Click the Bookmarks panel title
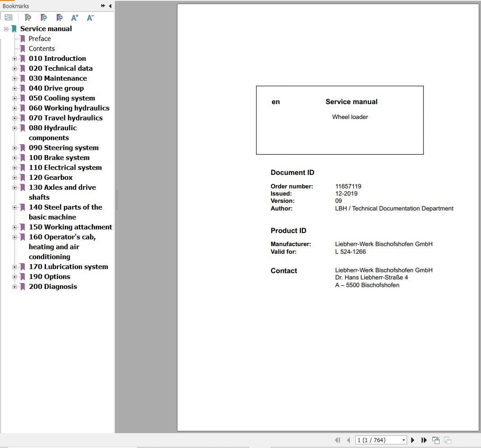Screen dimensions: 481x448 (16, 6)
